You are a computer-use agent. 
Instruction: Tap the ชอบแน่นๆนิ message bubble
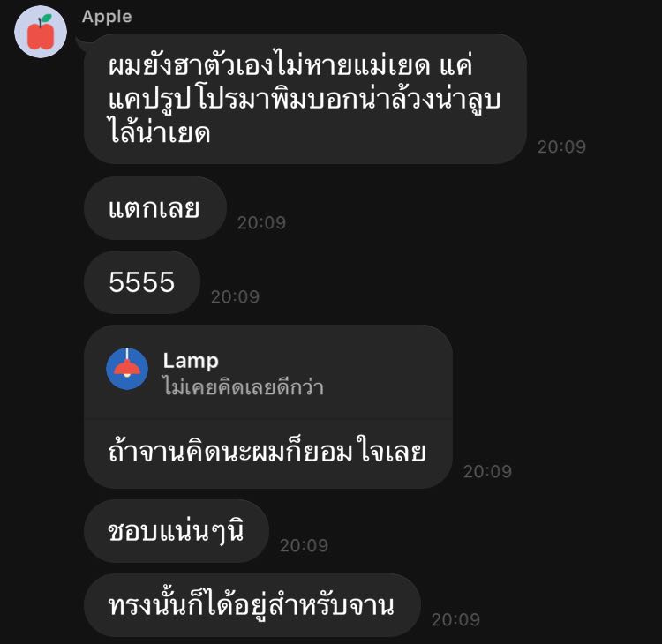(177, 531)
